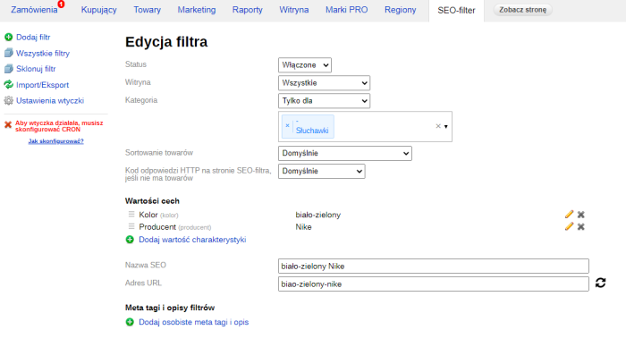The image size is (626, 364).
Task: Edit the Producent value with pencil icon
Action: (569, 226)
